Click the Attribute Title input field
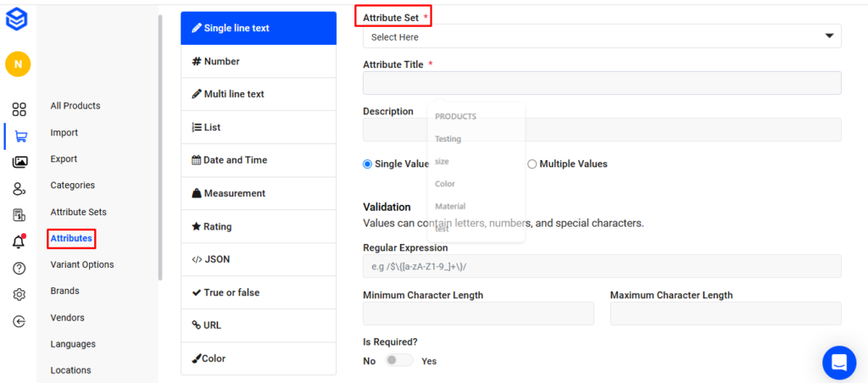 tap(602, 83)
